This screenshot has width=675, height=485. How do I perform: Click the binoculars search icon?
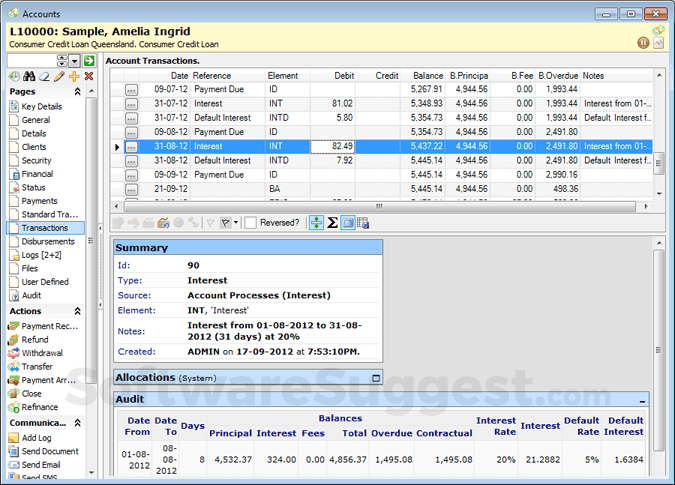point(29,77)
